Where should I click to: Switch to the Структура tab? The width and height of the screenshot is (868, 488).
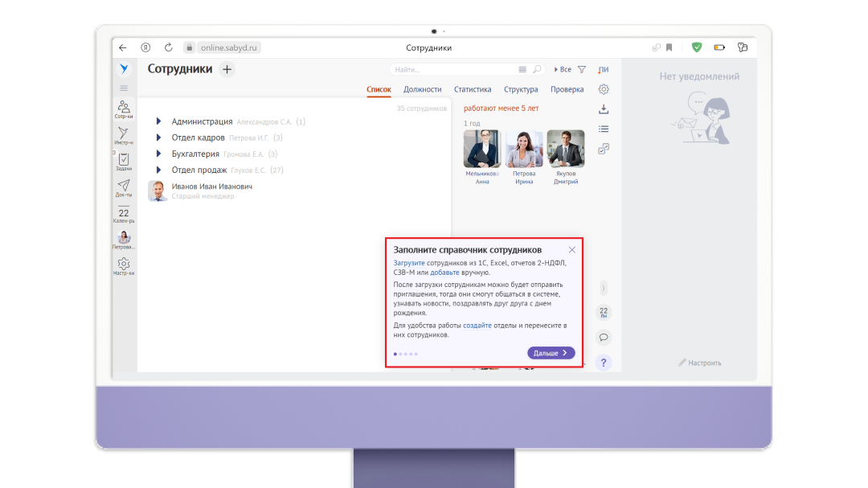pyautogui.click(x=521, y=89)
